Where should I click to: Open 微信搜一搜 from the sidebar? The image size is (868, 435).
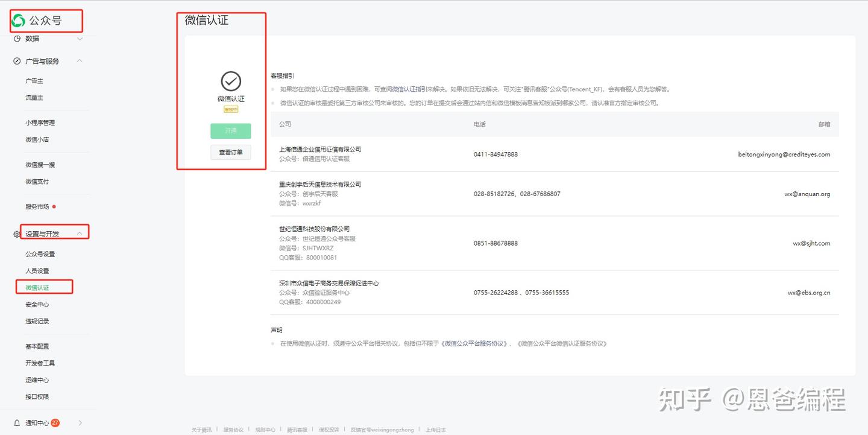click(x=40, y=165)
